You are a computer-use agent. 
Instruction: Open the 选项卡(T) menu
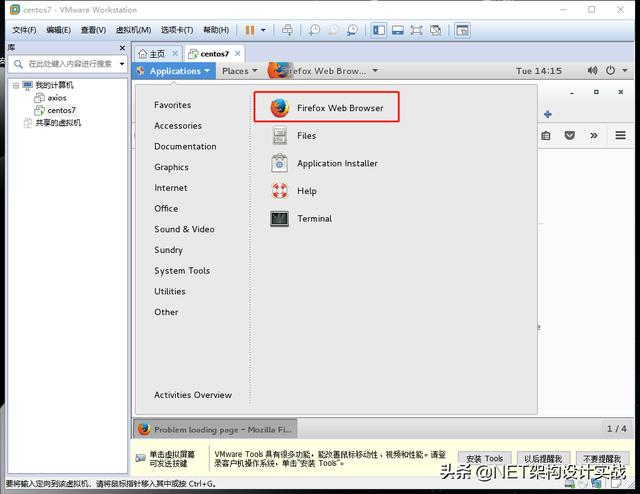click(177, 30)
